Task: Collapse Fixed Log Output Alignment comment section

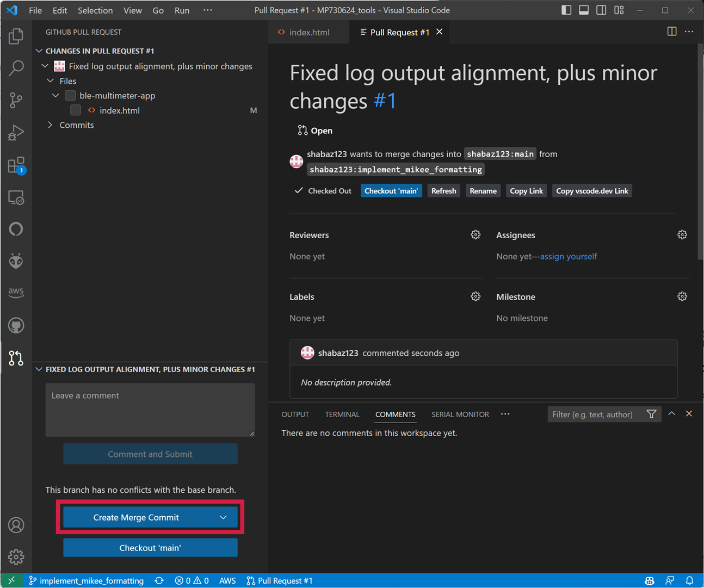Action: tap(39, 369)
